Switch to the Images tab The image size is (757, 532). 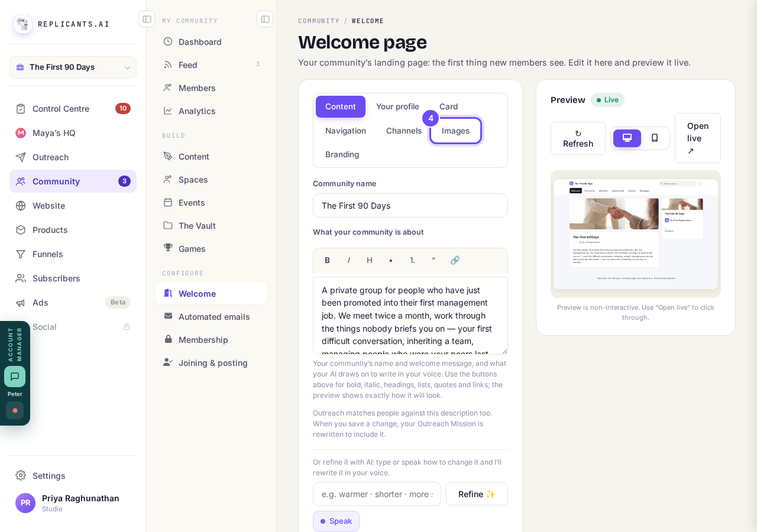click(455, 131)
